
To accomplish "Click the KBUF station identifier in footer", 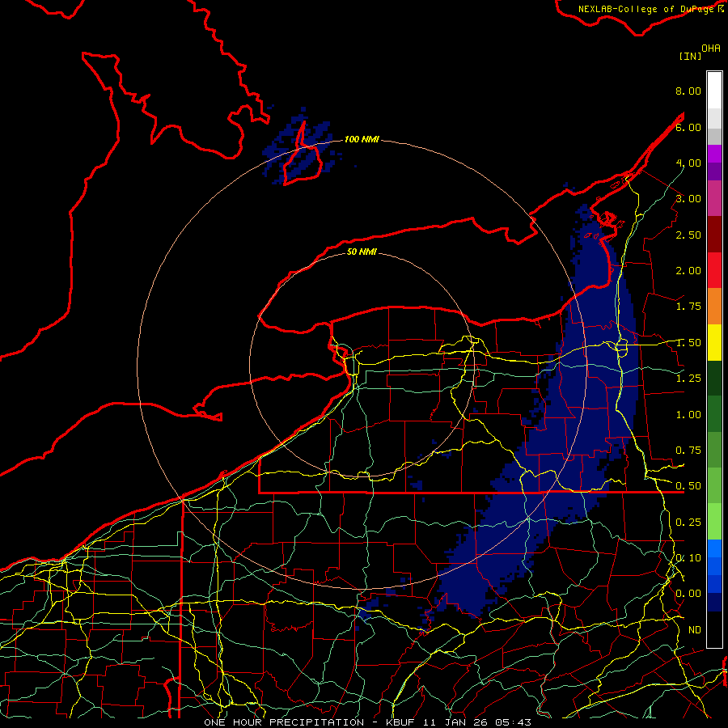I will point(401,722).
